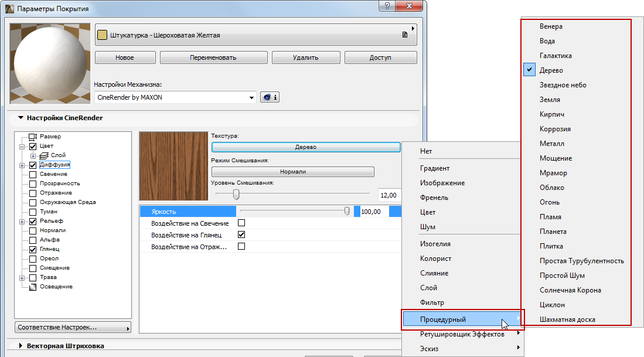Viewport: 644px width, 357px height.
Task: Select Простой Шум procedural texture
Action: tap(562, 276)
